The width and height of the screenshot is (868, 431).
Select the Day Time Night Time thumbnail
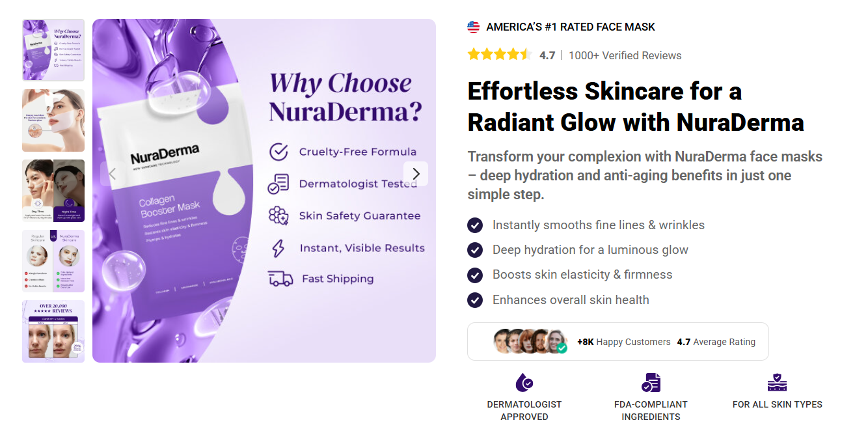click(53, 191)
